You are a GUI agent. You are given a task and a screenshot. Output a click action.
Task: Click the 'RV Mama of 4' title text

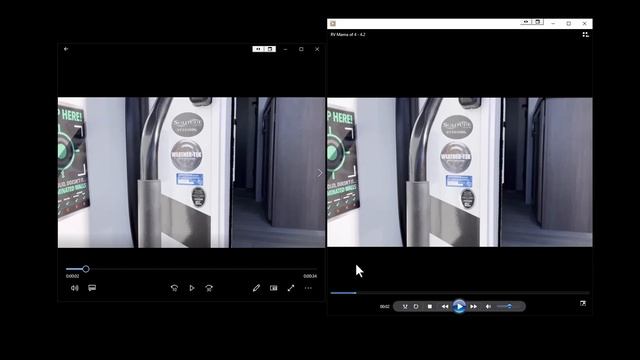(348, 35)
